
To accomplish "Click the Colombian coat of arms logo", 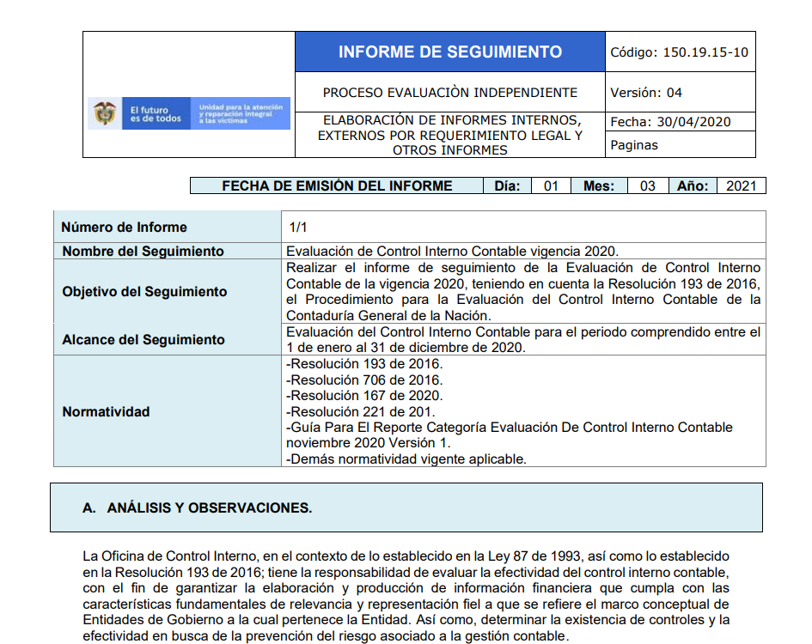I will click(105, 113).
